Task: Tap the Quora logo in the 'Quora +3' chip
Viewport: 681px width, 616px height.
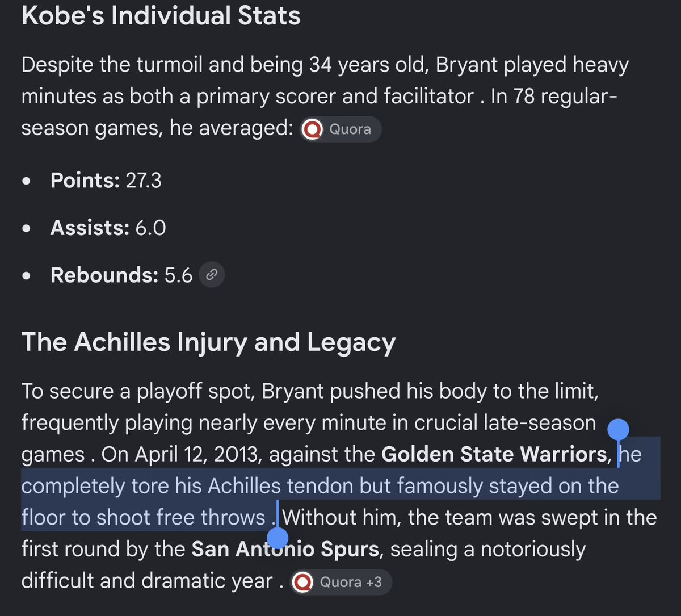Action: [302, 582]
